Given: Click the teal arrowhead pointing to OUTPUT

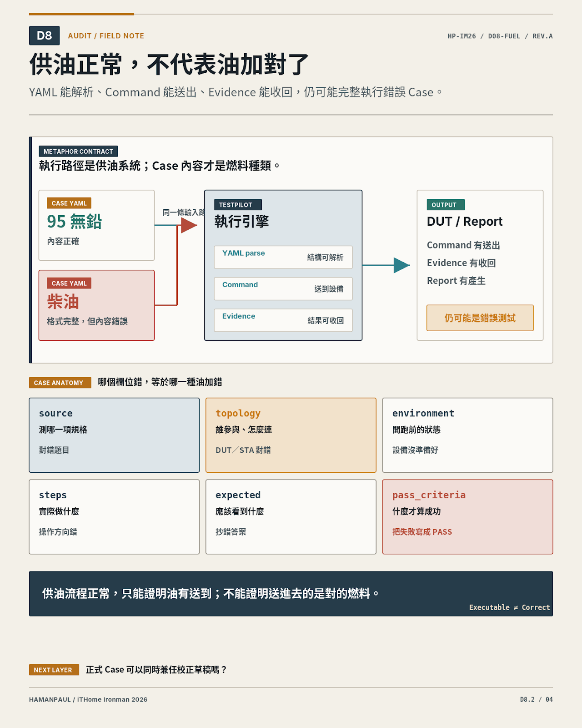Looking at the screenshot, I should point(401,265).
